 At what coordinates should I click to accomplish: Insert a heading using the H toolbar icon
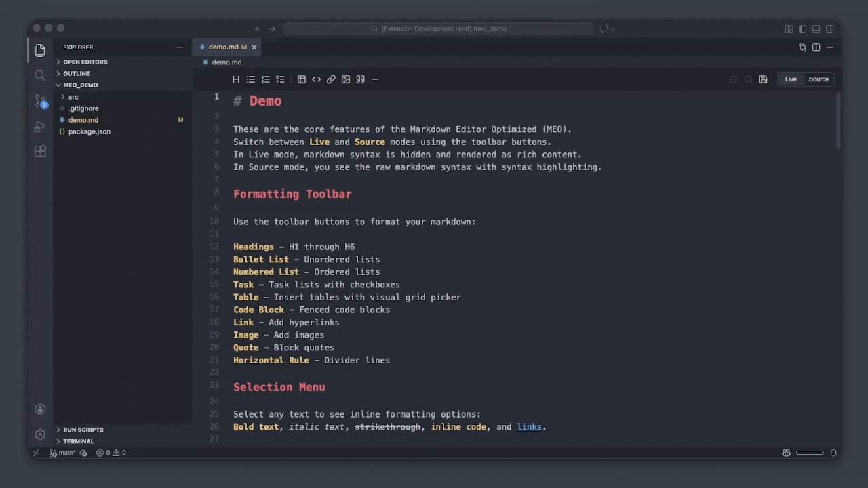[236, 79]
